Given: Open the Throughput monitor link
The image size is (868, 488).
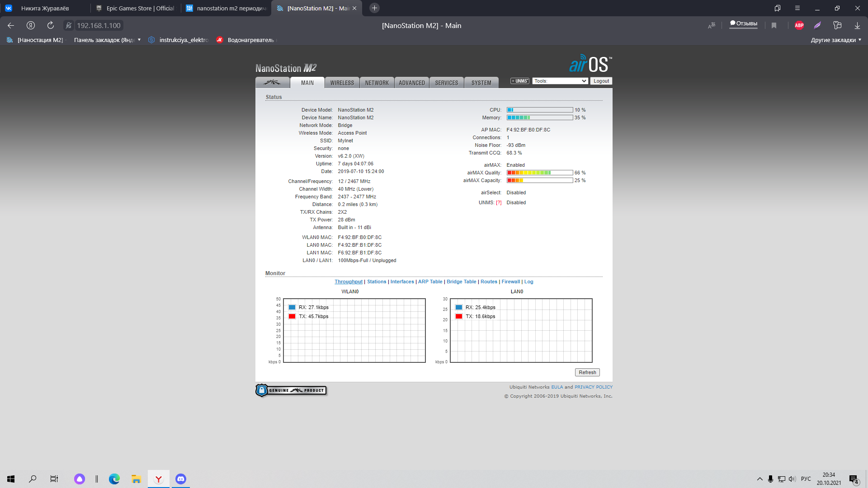Looking at the screenshot, I should click(349, 282).
